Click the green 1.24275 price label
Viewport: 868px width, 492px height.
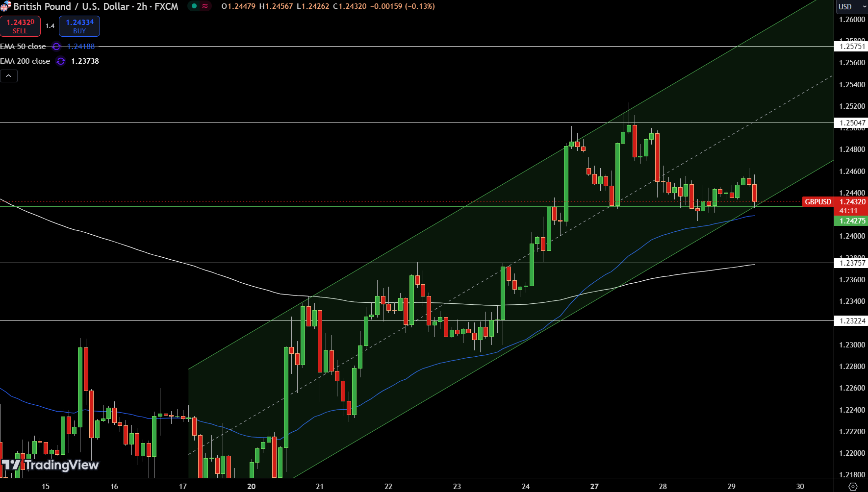point(851,221)
